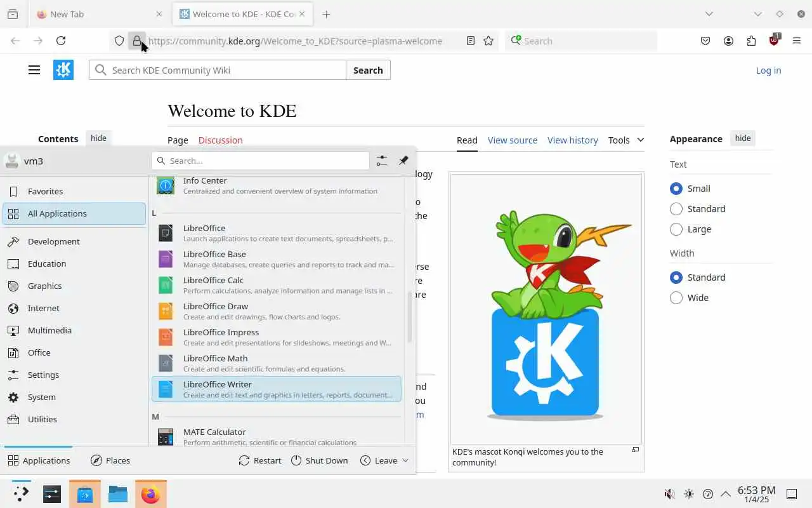Start LibreOffice Draw application
Screen dimensions: 812x508
pyautogui.click(x=277, y=311)
